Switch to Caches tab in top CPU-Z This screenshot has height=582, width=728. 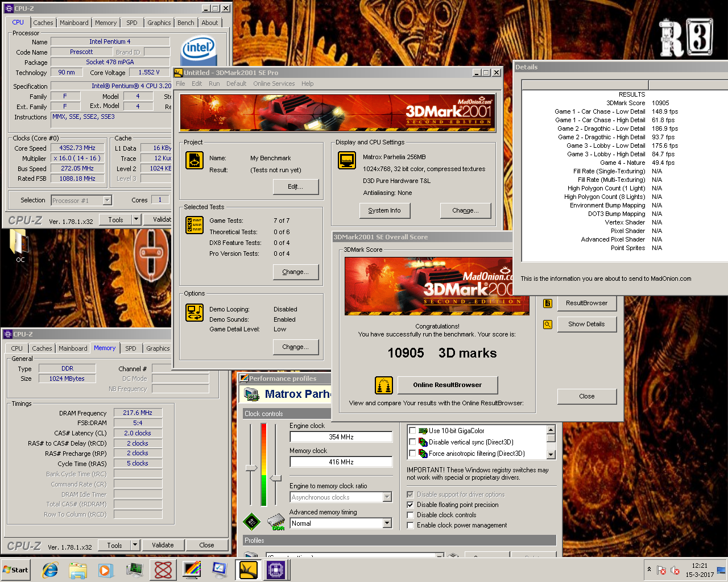[43, 23]
